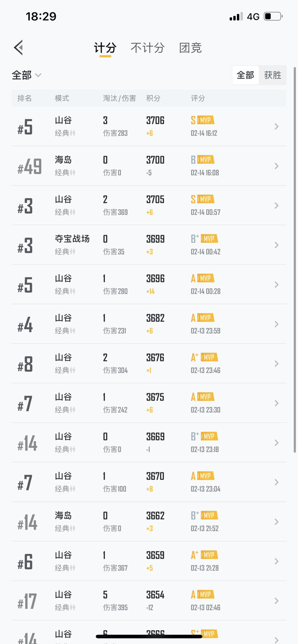Select the 全部 filter toggle at right
The width and height of the screenshot is (298, 644).
coord(245,75)
